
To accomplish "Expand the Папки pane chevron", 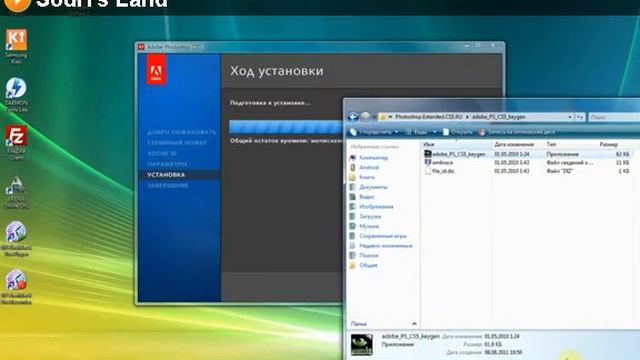I will 414,324.
